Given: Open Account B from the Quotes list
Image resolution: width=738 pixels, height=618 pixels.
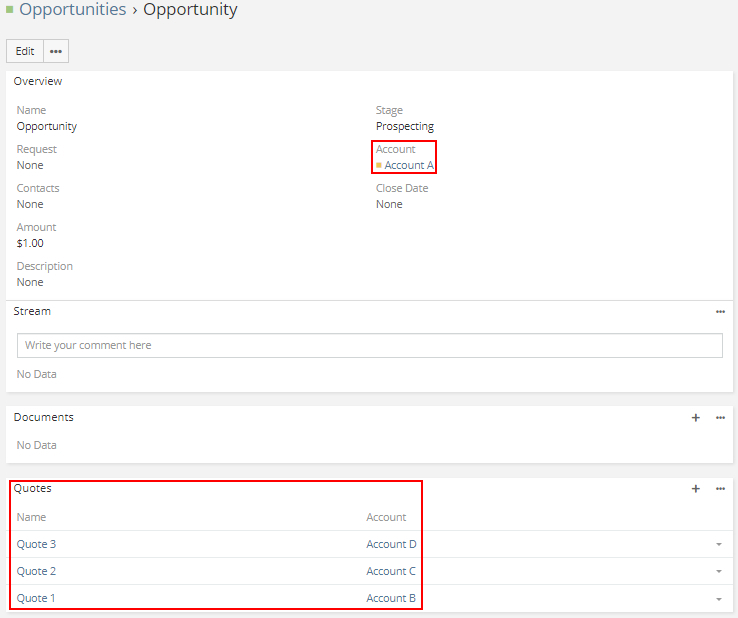Looking at the screenshot, I should (x=391, y=598).
